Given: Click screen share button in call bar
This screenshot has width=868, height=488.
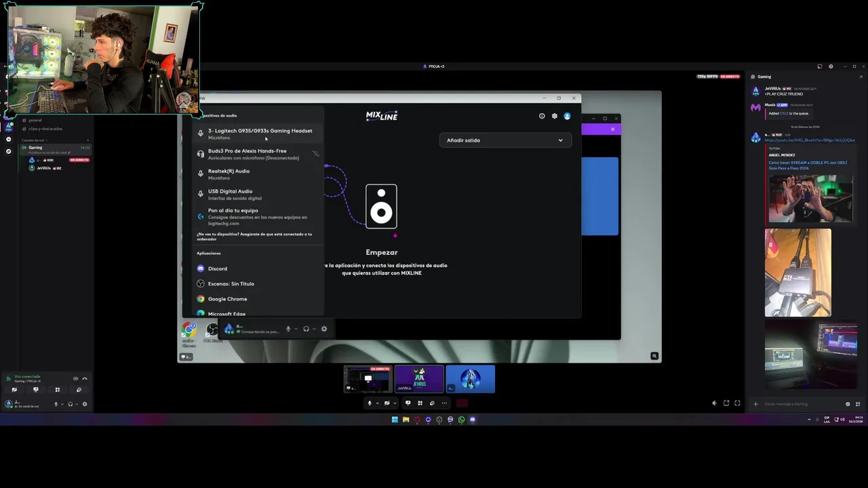Looking at the screenshot, I should point(408,403).
